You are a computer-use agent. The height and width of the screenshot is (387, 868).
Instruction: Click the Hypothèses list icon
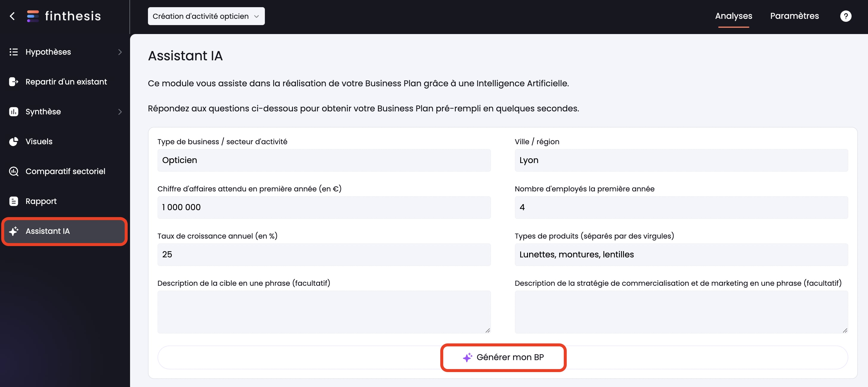pos(13,52)
